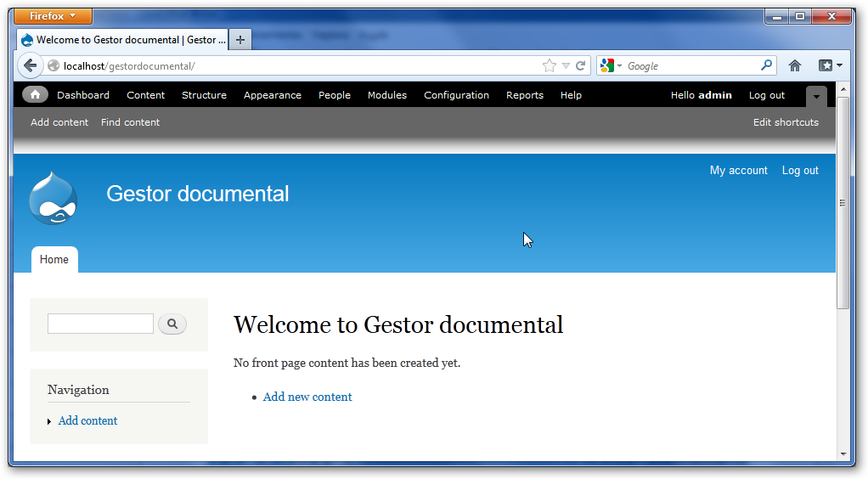Open the Edit shortcuts link
The height and width of the screenshot is (479, 868).
click(x=786, y=122)
